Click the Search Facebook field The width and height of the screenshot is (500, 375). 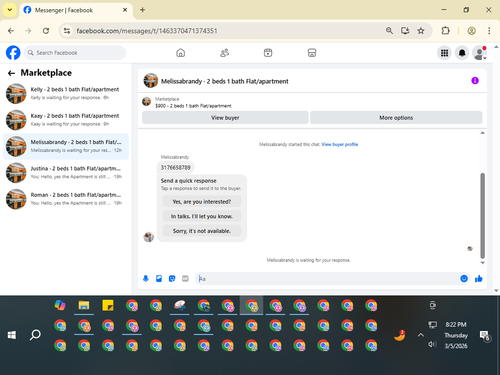coord(75,53)
